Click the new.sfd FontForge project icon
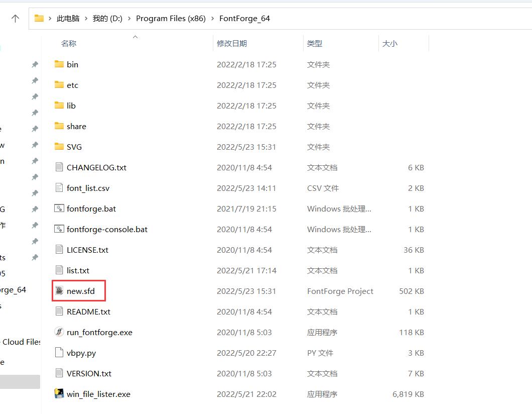The width and height of the screenshot is (532, 414). coord(59,291)
